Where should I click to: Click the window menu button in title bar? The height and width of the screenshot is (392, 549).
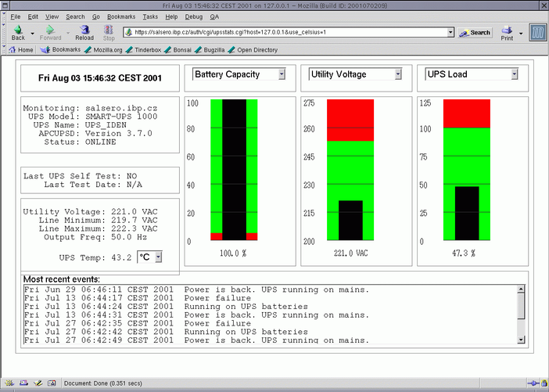coord(5,5)
